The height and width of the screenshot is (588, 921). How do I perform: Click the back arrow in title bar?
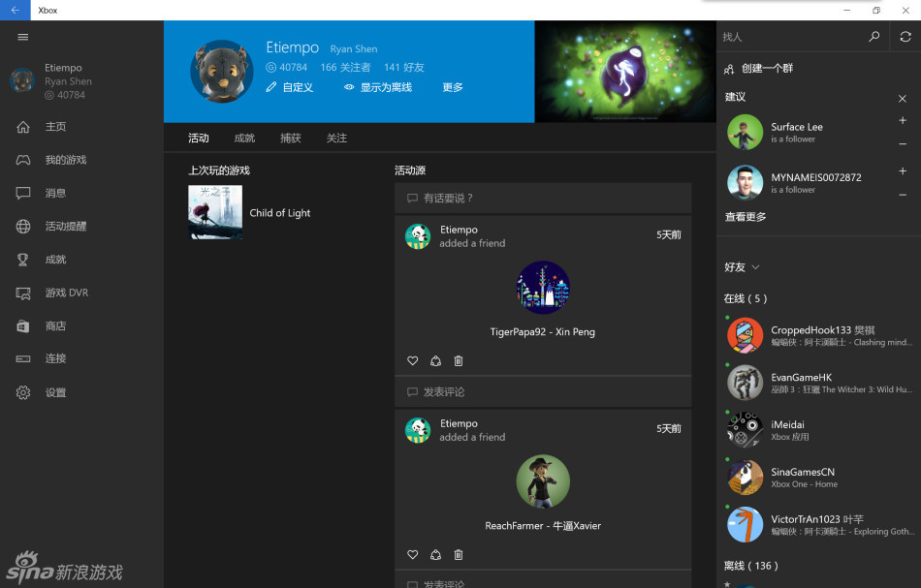[15, 10]
